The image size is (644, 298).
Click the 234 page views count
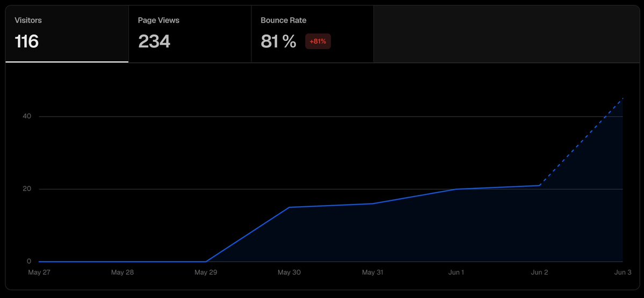pyautogui.click(x=154, y=41)
